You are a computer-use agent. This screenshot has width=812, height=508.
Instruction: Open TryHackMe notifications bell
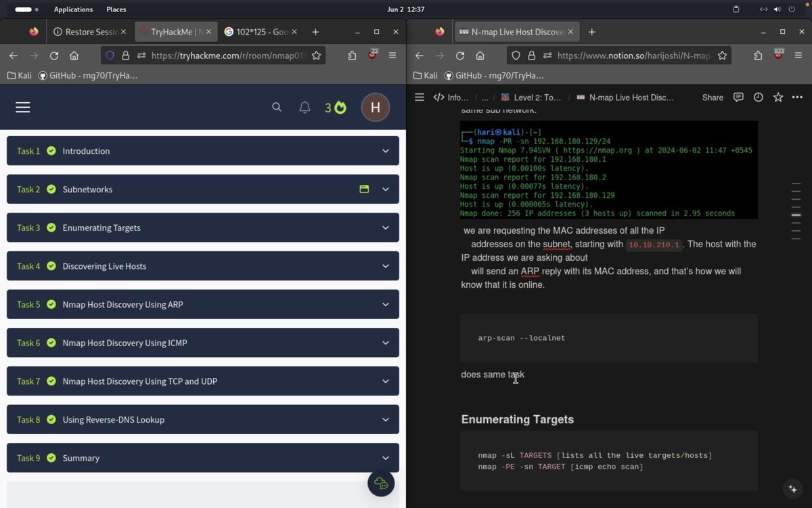click(304, 107)
